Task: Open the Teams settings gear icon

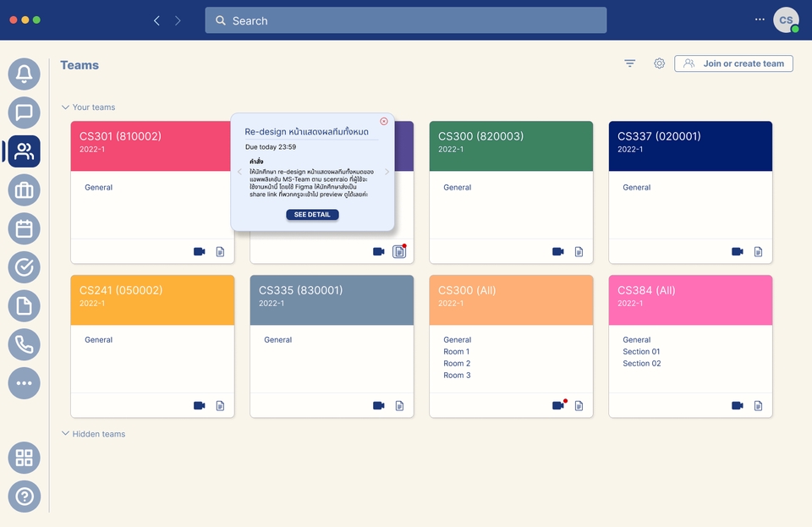Action: point(659,63)
